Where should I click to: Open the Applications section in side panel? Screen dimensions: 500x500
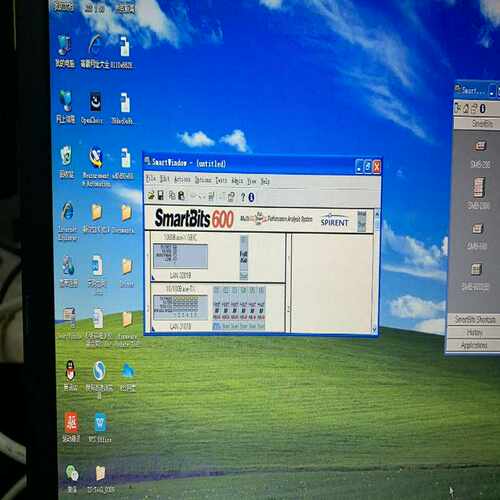click(x=473, y=345)
